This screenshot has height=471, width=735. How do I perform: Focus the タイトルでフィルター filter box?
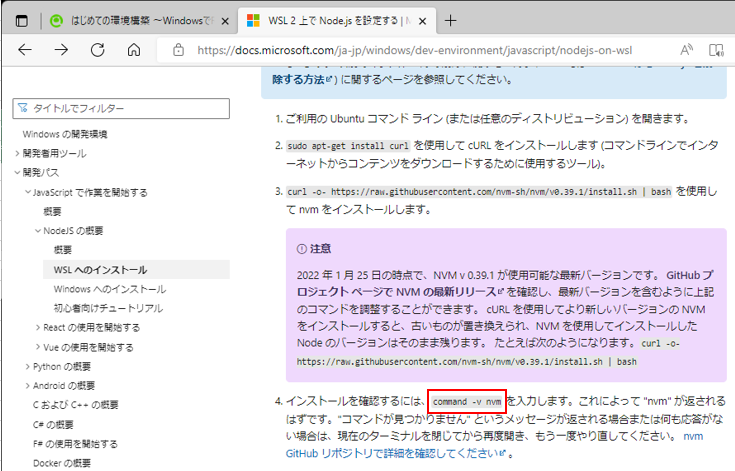[x=121, y=108]
